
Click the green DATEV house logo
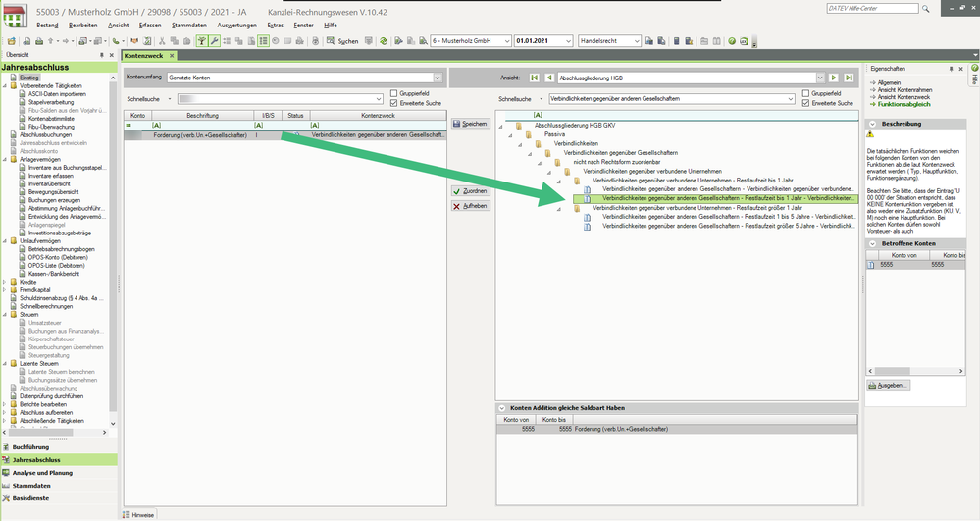(x=15, y=15)
